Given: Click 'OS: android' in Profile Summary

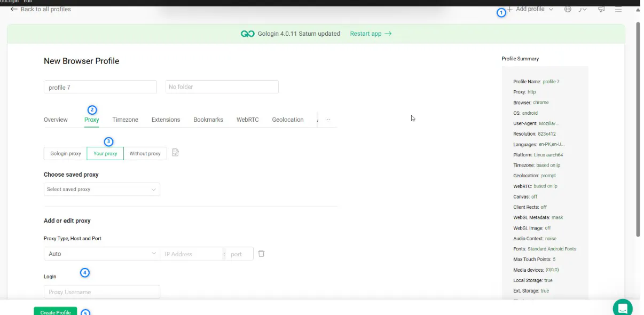Looking at the screenshot, I should pos(525,113).
